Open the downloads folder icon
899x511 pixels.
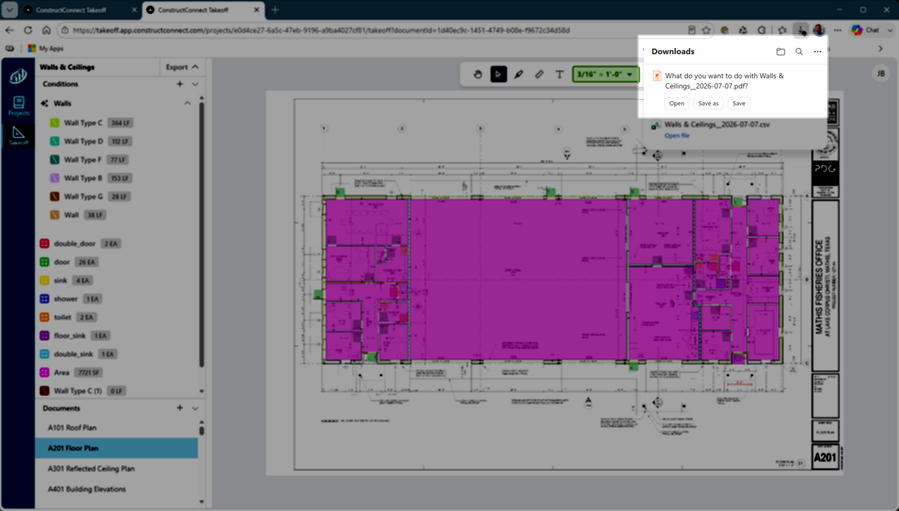[x=780, y=52]
